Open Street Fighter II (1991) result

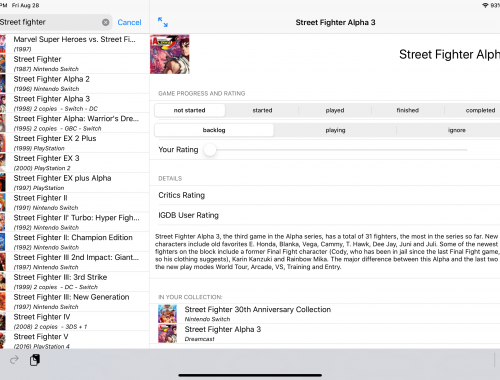click(75, 202)
